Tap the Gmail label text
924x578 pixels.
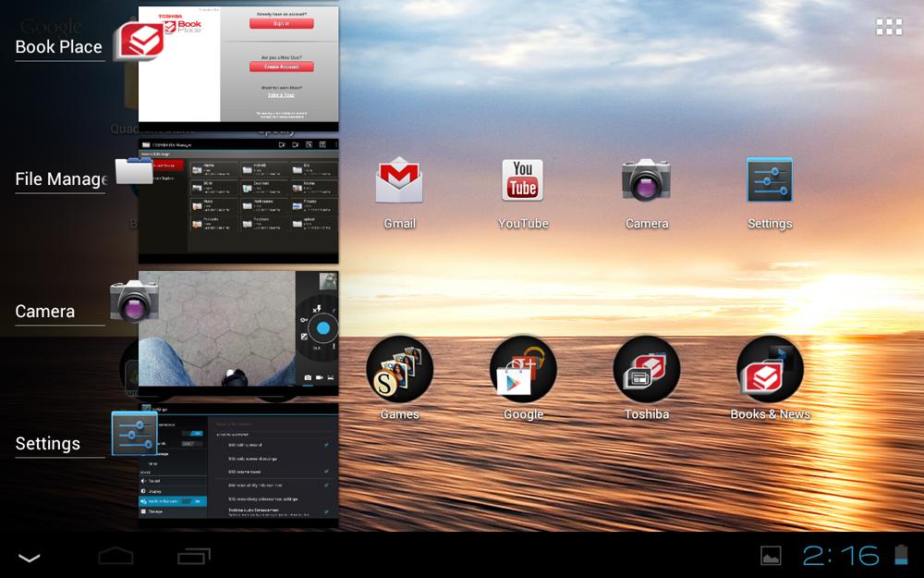[x=399, y=224]
